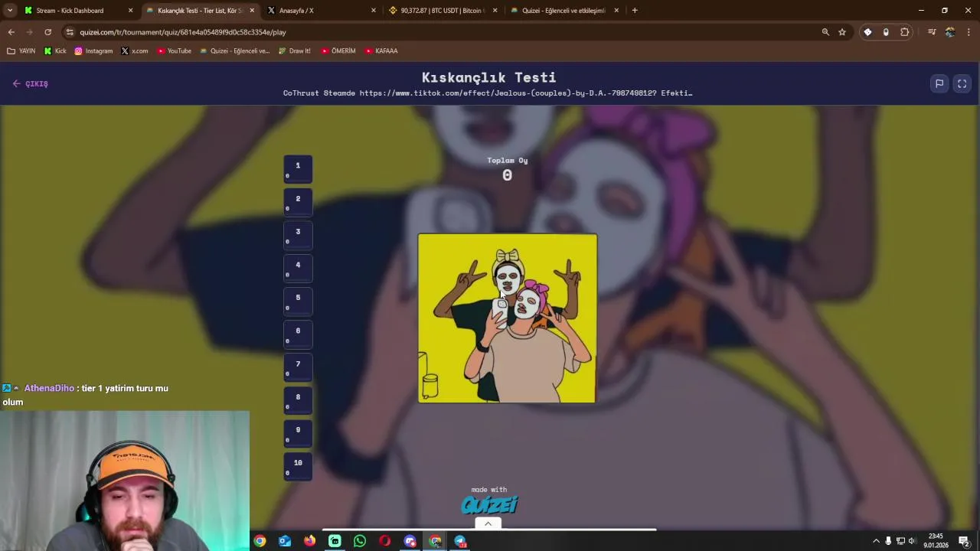Open Outlook from the taskbar
The width and height of the screenshot is (980, 551).
(x=285, y=541)
